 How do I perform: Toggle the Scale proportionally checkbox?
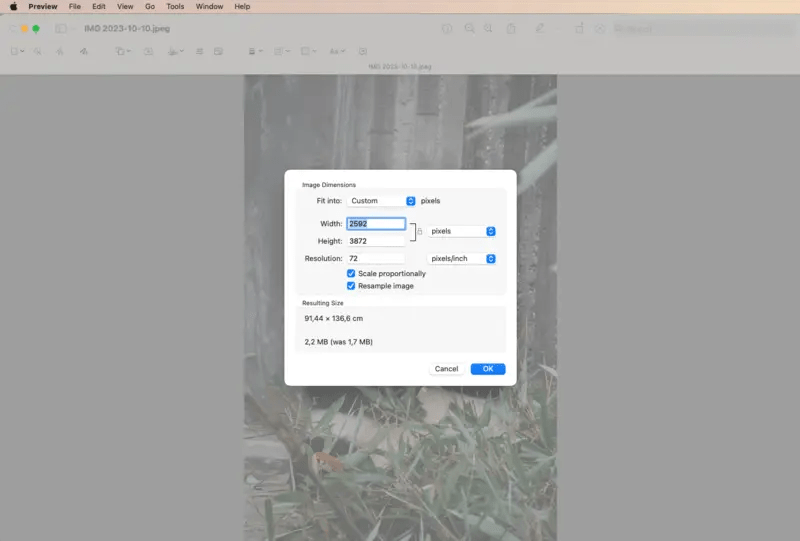[351, 274]
